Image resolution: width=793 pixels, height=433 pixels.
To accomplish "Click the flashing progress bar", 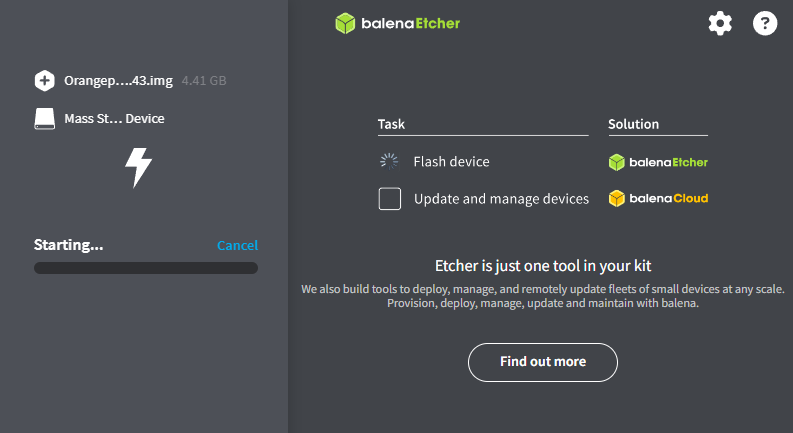I will click(x=146, y=268).
